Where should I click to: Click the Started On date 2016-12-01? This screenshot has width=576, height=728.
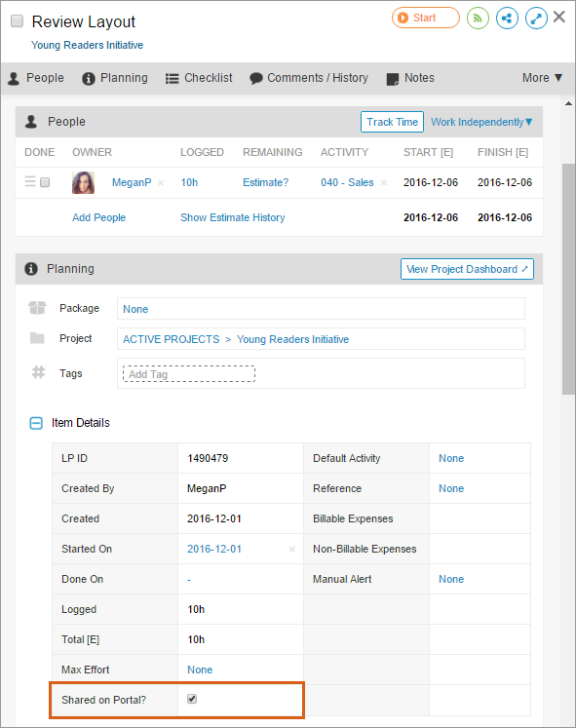(214, 549)
